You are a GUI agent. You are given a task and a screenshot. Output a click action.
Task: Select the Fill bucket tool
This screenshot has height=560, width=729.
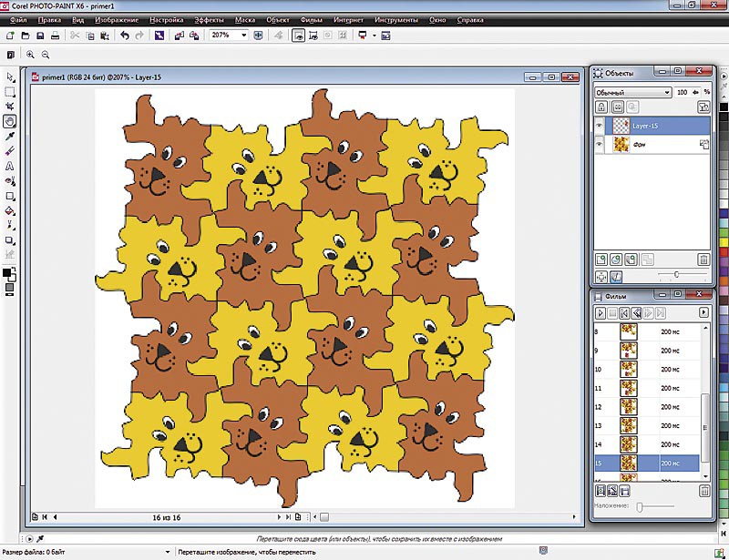[10, 210]
